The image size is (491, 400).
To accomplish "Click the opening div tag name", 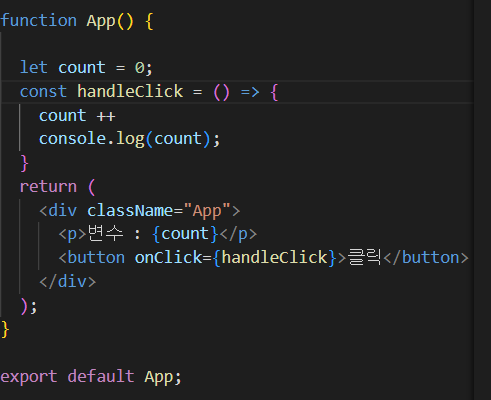I will 63,210.
